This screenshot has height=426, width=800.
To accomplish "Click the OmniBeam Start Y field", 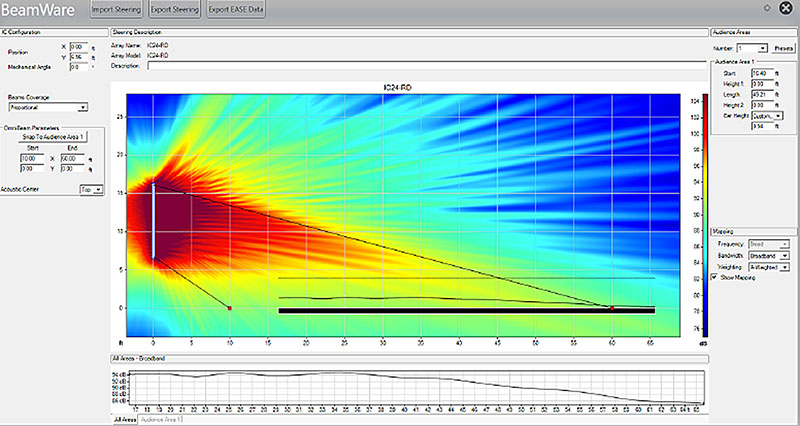I will pyautogui.click(x=32, y=168).
